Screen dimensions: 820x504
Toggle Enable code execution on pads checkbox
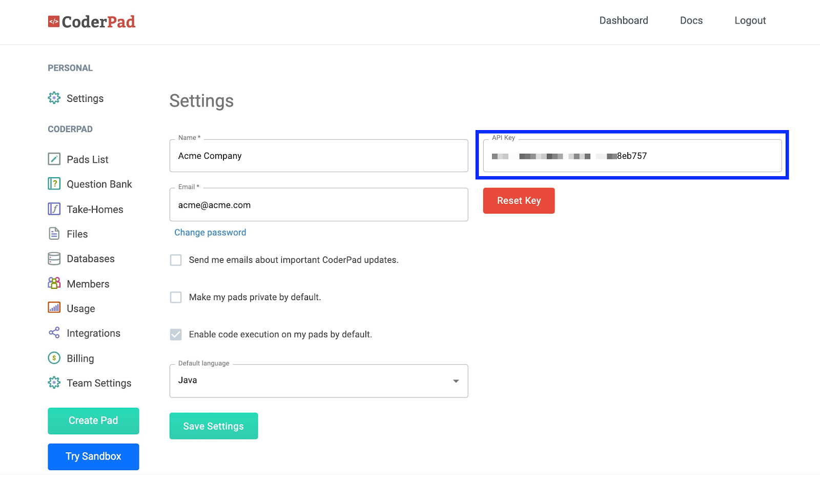pos(176,335)
